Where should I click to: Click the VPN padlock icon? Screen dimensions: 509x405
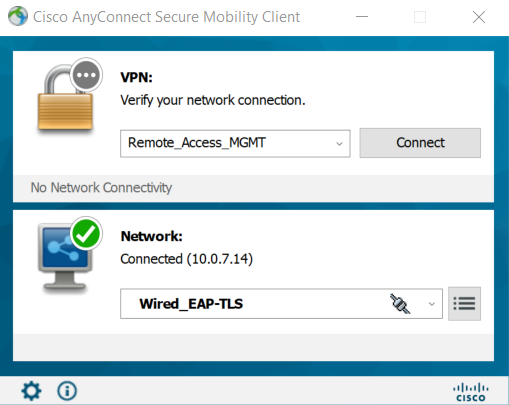65,98
